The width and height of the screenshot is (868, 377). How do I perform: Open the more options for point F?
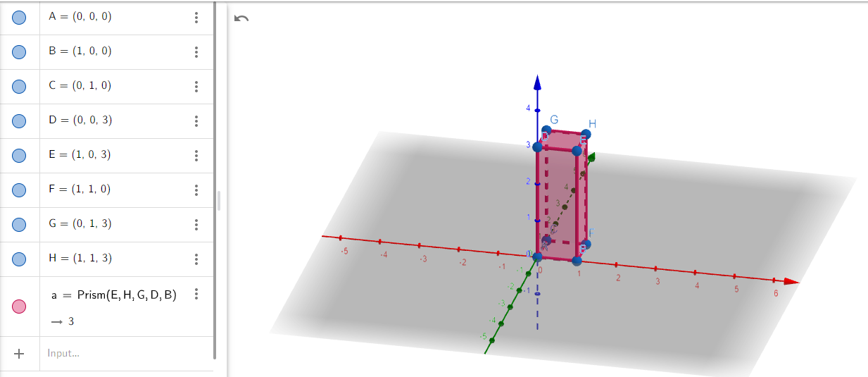(196, 190)
